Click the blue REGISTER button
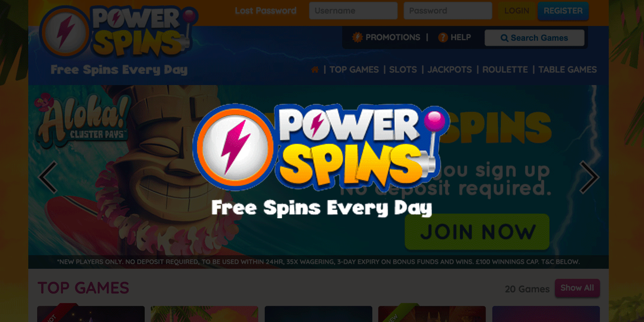This screenshot has width=644, height=322. click(x=563, y=11)
